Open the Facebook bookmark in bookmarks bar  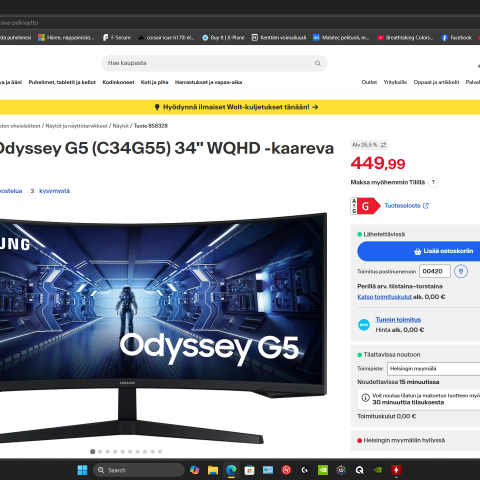click(x=457, y=38)
